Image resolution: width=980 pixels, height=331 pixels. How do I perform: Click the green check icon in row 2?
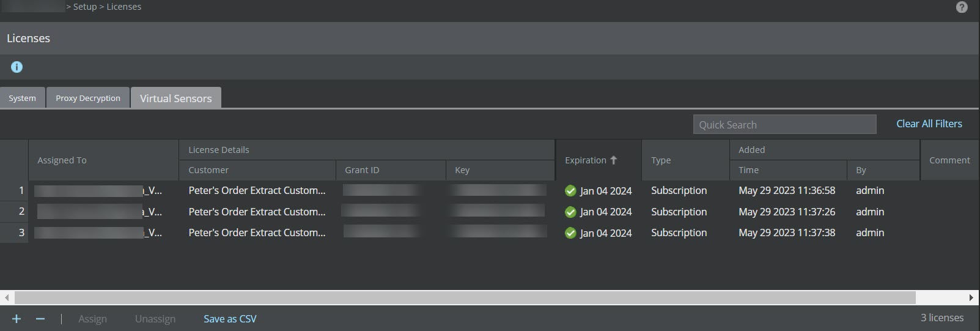click(570, 212)
